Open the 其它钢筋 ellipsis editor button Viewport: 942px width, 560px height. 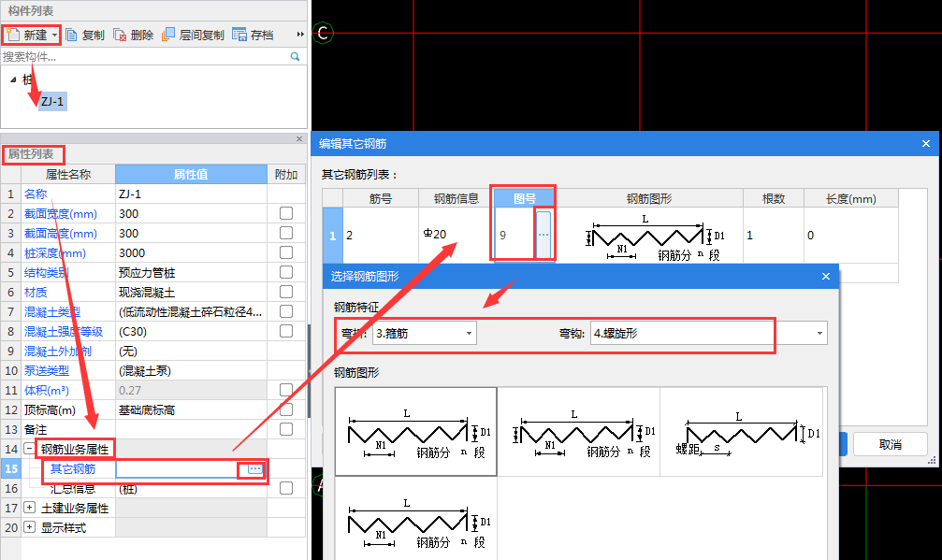click(x=254, y=468)
